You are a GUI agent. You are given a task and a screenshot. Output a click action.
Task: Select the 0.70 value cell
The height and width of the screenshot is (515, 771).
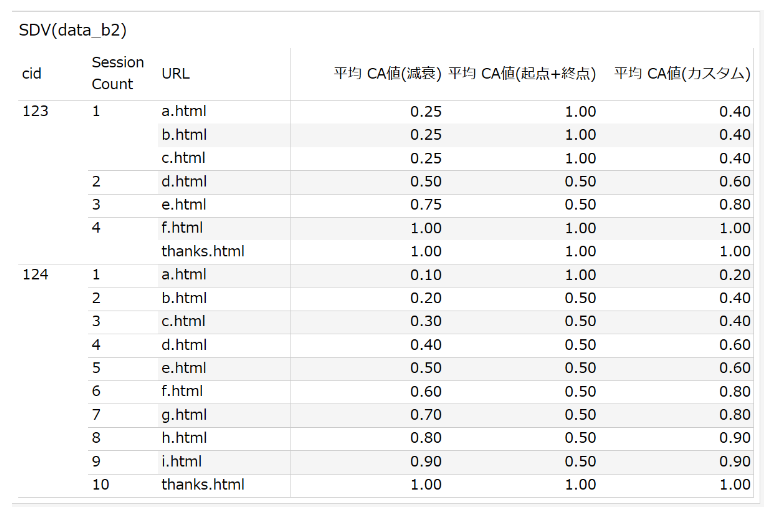click(426, 414)
